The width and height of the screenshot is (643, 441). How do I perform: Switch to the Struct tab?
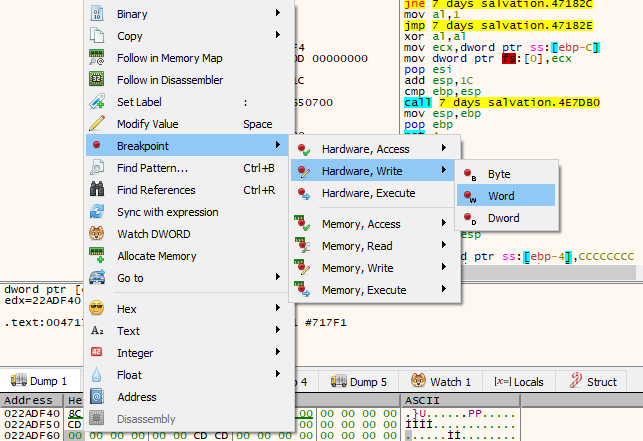click(x=593, y=382)
